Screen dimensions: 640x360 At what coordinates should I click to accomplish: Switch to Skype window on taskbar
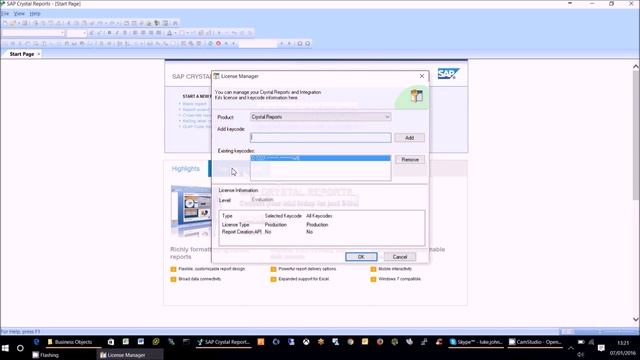pos(476,342)
